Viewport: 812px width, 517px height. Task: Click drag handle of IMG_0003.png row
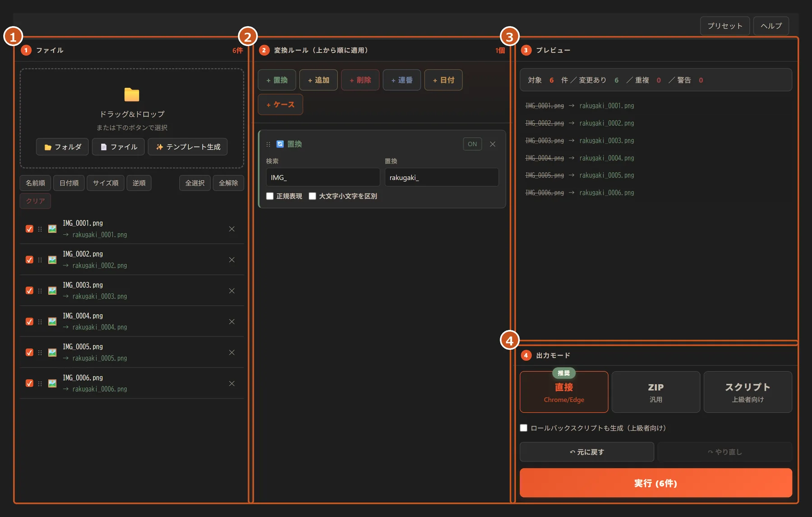point(40,291)
